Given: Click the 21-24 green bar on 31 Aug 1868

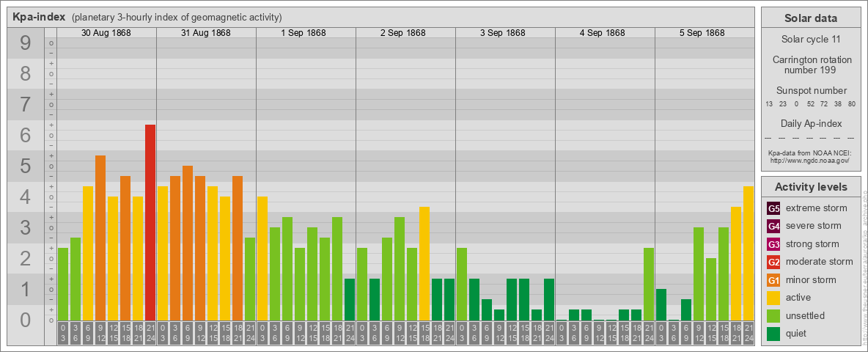Looking at the screenshot, I should click(x=250, y=279).
